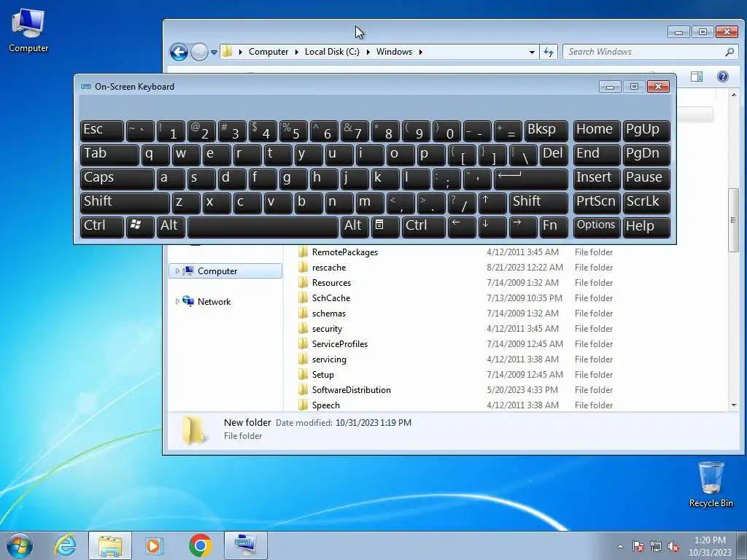Screen dimensions: 747x560
Task: Click the Explorer Forward arrow button
Action: (199, 52)
